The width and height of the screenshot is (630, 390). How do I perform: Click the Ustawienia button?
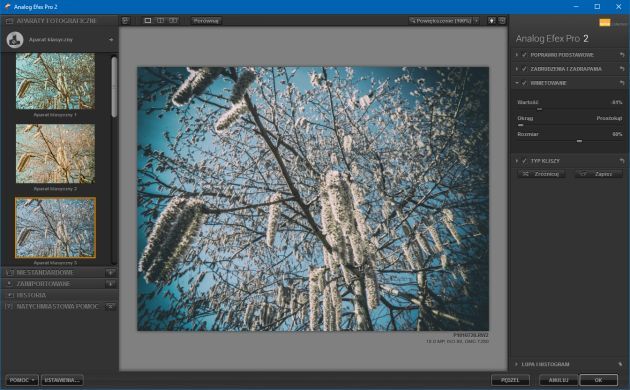click(62, 380)
